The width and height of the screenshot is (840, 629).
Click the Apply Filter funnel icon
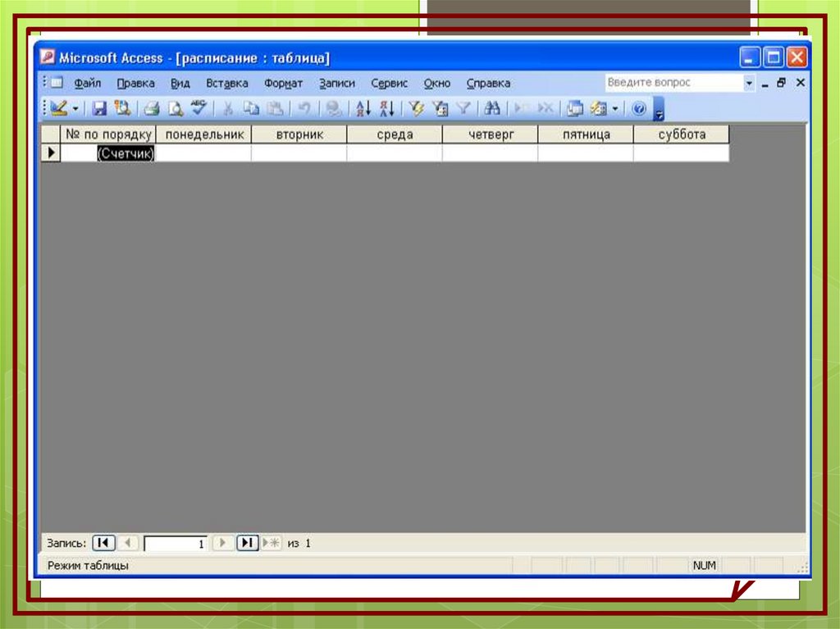point(463,109)
